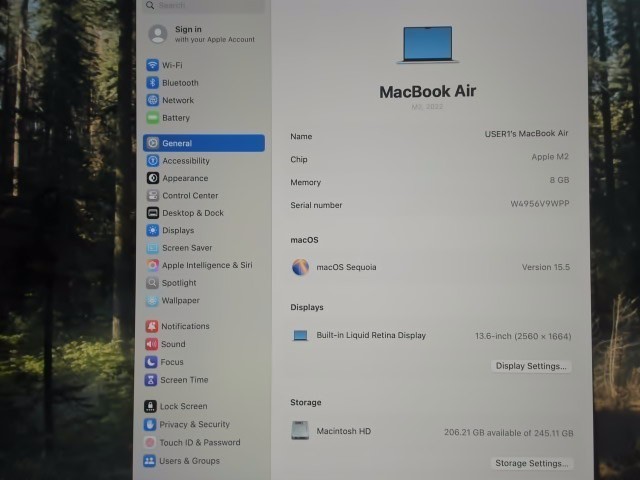Viewport: 640px width, 480px height.
Task: Focus the Search field in sidebar
Action: click(x=203, y=6)
